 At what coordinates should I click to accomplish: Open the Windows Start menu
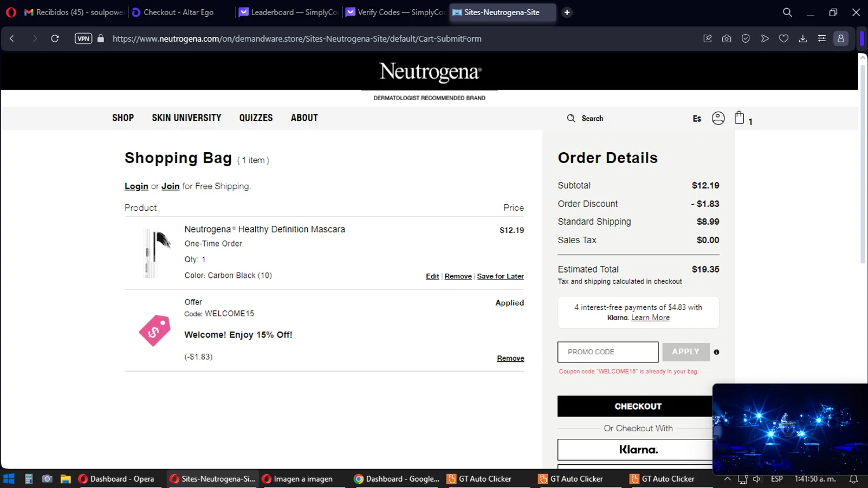pos(9,479)
